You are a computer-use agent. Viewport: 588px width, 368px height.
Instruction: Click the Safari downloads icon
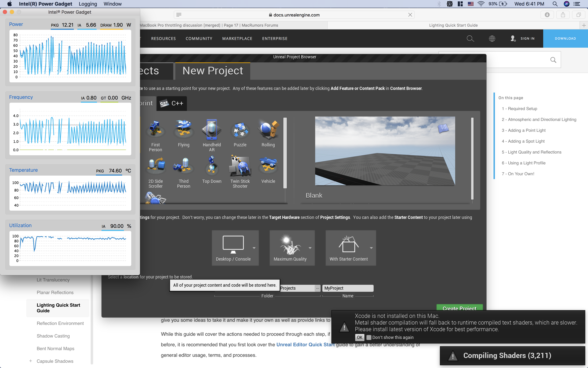(547, 15)
